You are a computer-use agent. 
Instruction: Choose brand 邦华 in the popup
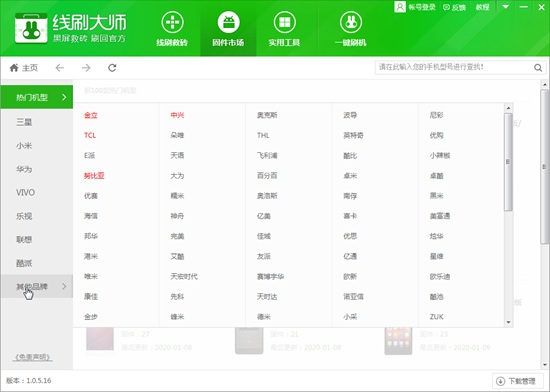tap(91, 236)
